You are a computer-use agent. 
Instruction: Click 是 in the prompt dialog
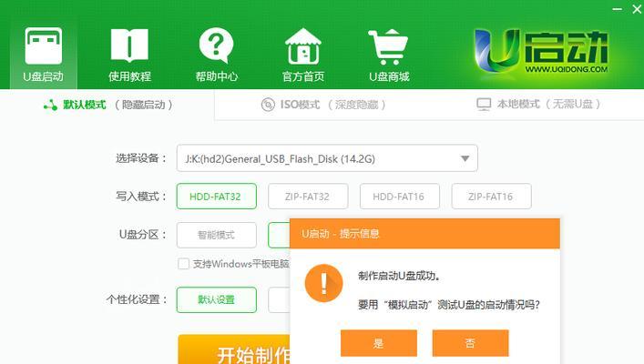[x=379, y=343]
